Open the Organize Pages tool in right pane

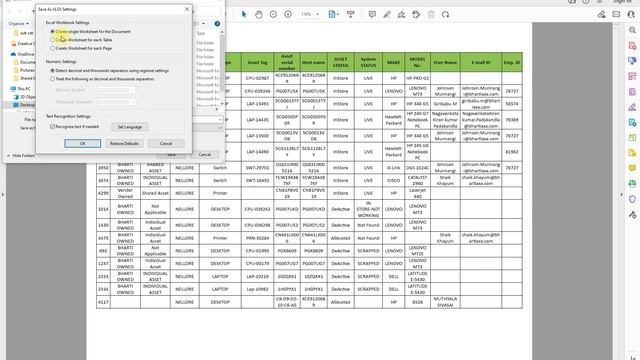coord(632,76)
